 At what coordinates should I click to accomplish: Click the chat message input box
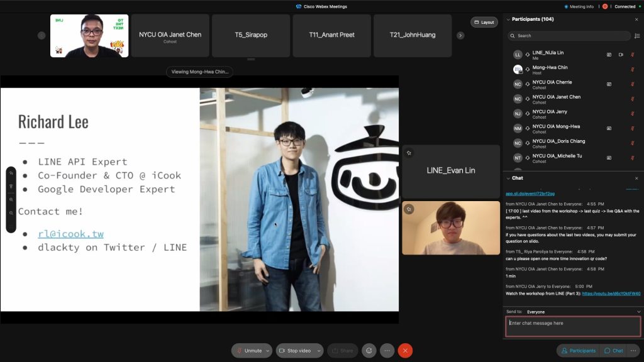pyautogui.click(x=573, y=327)
